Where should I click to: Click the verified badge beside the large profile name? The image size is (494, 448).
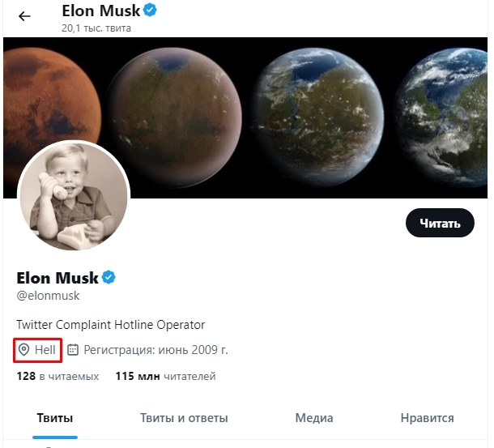(109, 278)
